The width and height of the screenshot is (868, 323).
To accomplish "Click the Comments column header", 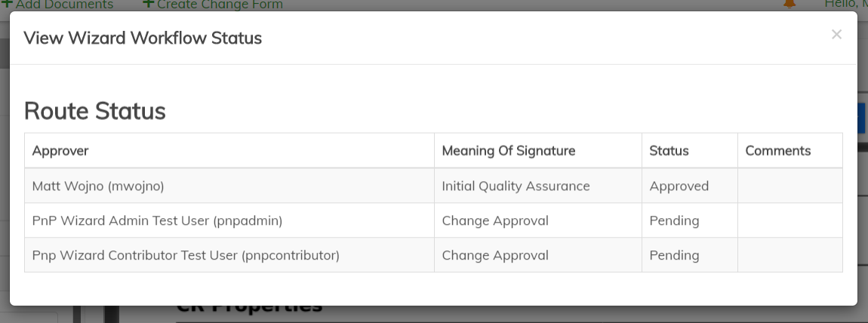I will [x=777, y=151].
